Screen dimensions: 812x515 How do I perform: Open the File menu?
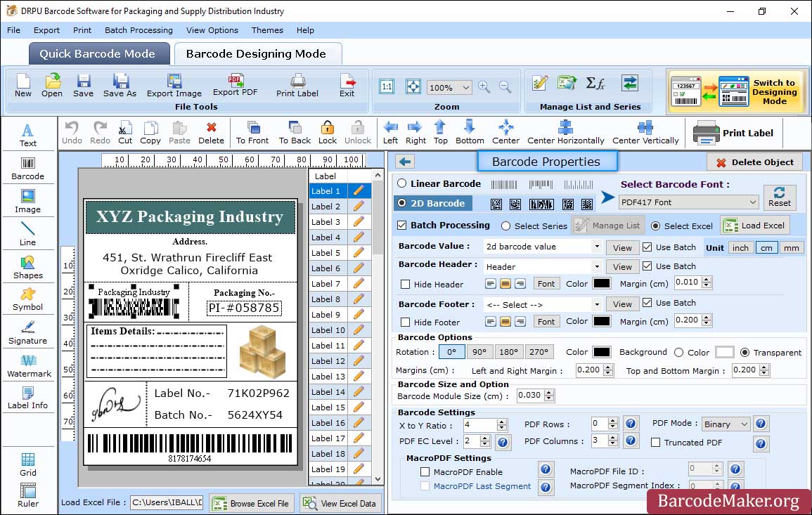pos(13,30)
